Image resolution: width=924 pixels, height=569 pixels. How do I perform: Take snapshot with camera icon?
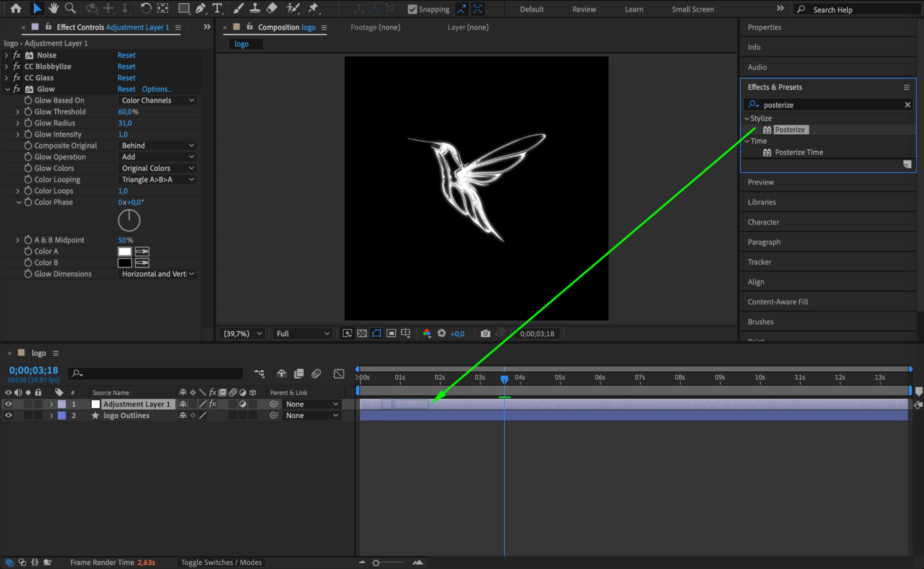pyautogui.click(x=485, y=334)
